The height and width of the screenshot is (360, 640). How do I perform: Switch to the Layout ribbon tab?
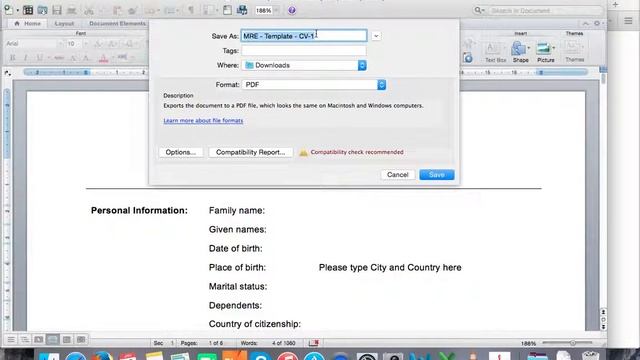[64, 23]
